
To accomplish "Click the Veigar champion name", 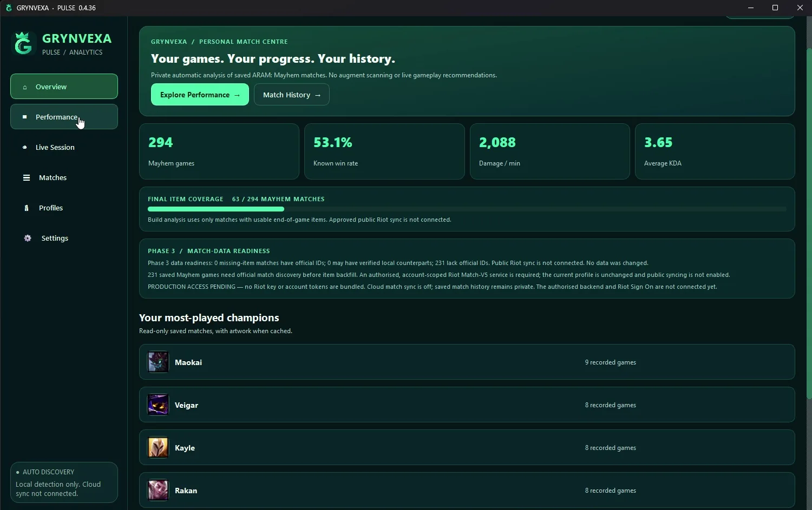I will coord(186,405).
